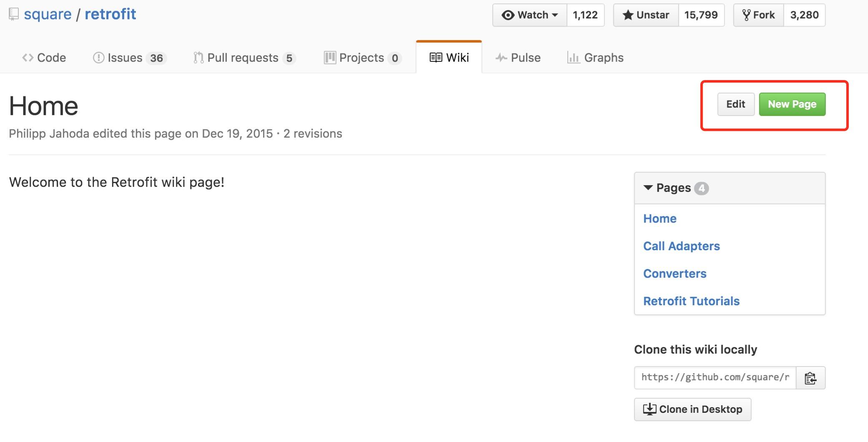Go to Pull requests tab
868x442 pixels.
(x=244, y=58)
